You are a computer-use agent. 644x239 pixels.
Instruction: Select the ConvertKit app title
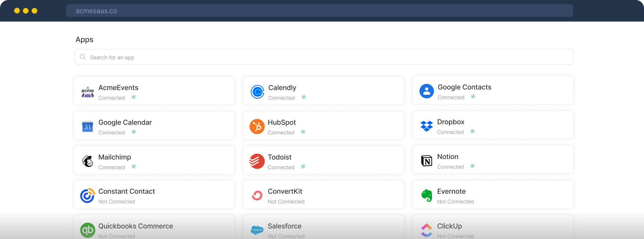click(x=285, y=191)
